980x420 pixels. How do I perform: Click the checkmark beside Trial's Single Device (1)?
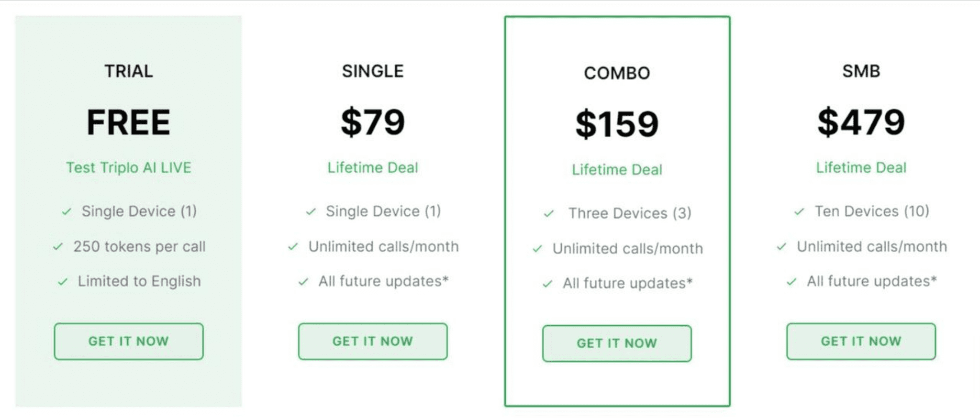pyautogui.click(x=67, y=211)
